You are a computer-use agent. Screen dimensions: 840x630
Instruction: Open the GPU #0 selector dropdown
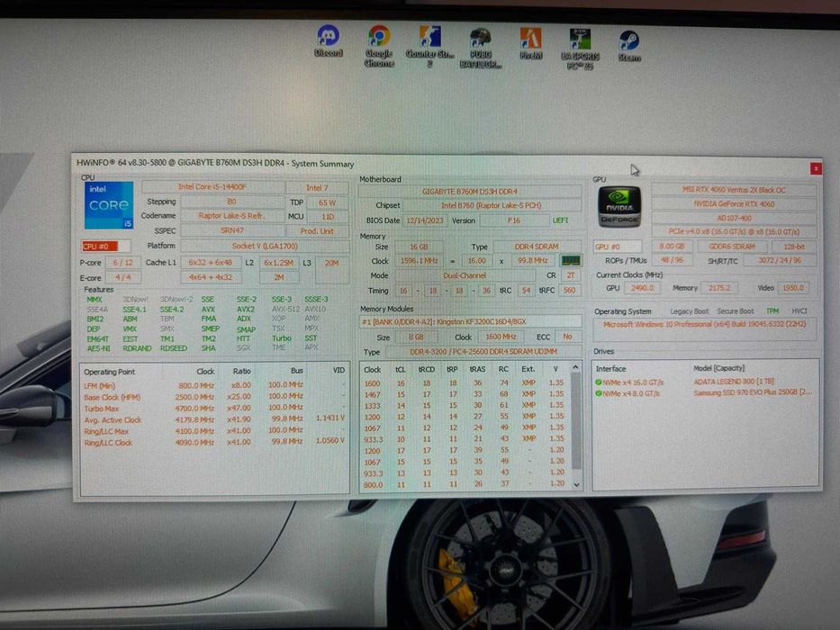[618, 247]
